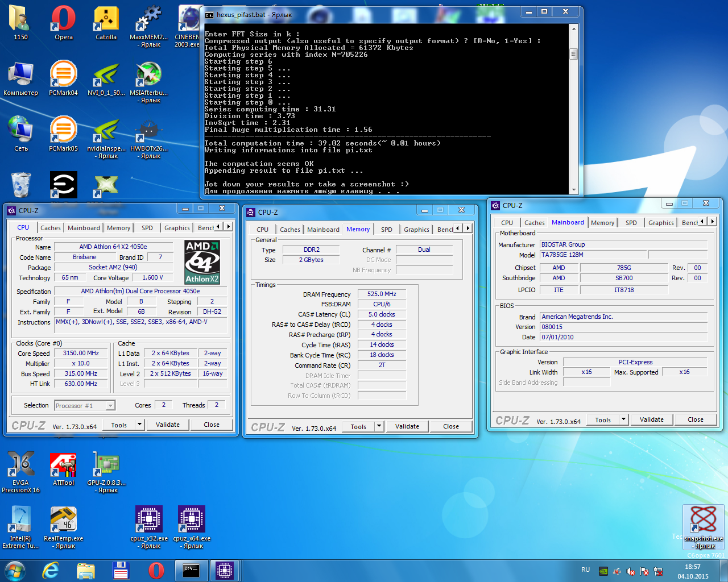The width and height of the screenshot is (728, 582).
Task: Launch the RealTemp.exe shortcut
Action: [63, 527]
